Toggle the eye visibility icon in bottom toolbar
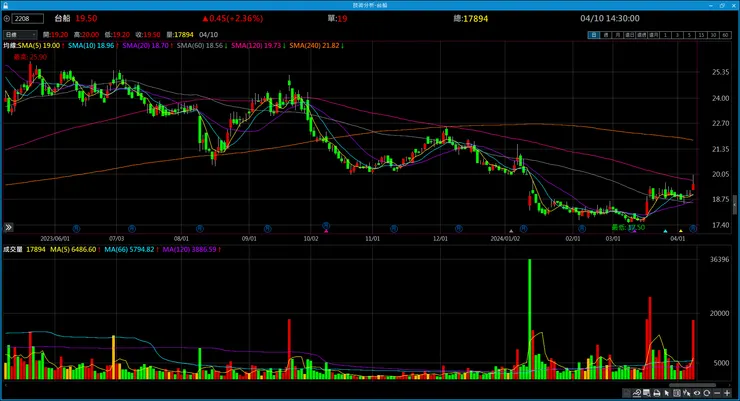 click(697, 393)
